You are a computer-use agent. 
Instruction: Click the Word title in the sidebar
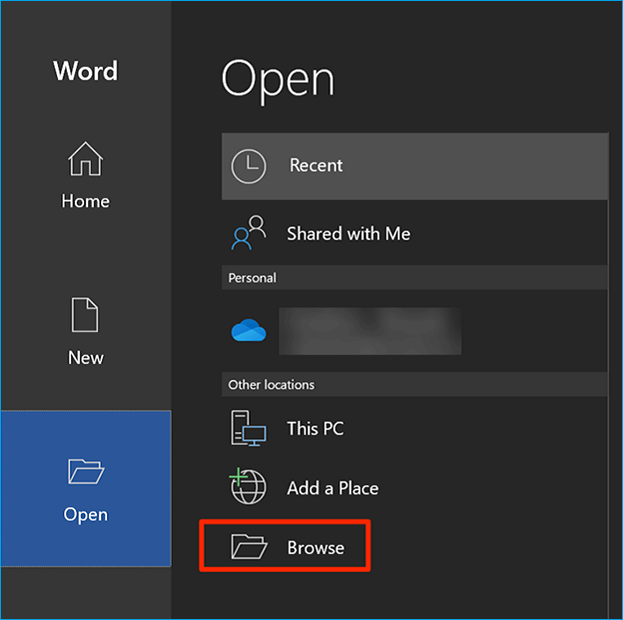[86, 71]
